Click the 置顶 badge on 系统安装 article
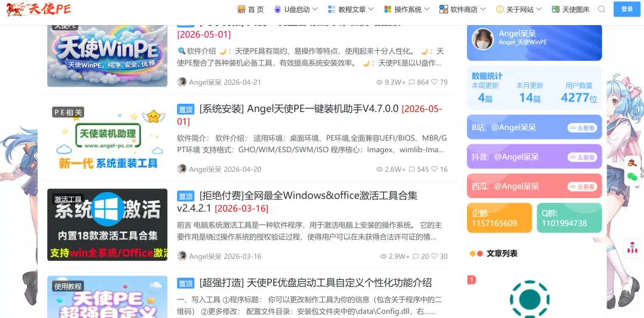Screen dimensions: 644x318 tap(185, 109)
